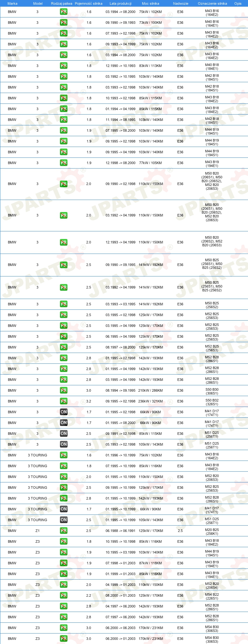The image size is (248, 644).
Task: Click the petrol icon in the 73kW / 100KM row
Action: tap(64, 23)
